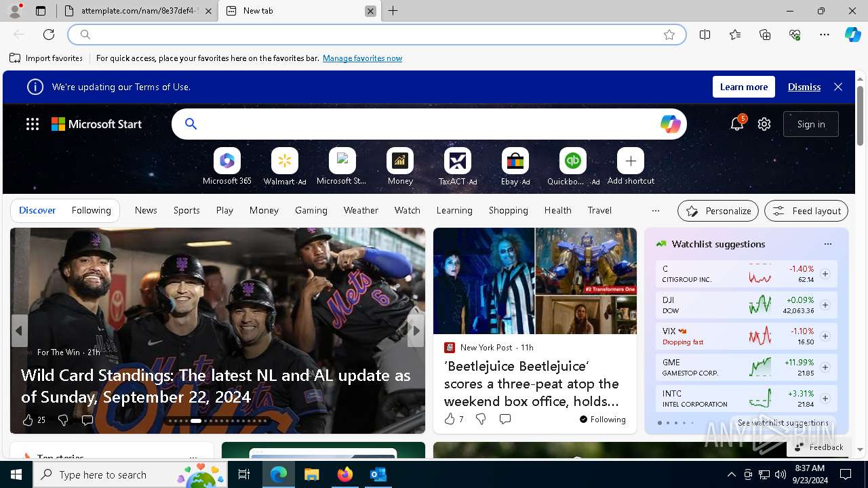868x488 pixels.
Task: Open the Sports category
Action: [x=186, y=210]
